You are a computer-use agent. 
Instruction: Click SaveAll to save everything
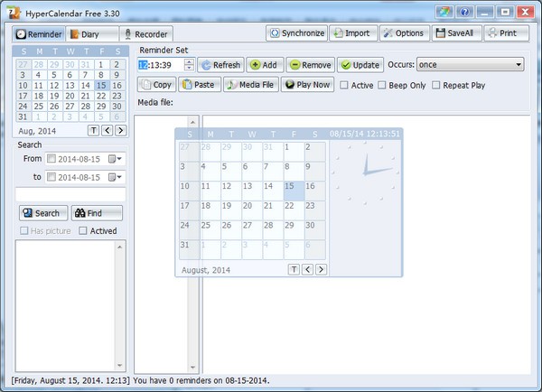(456, 33)
